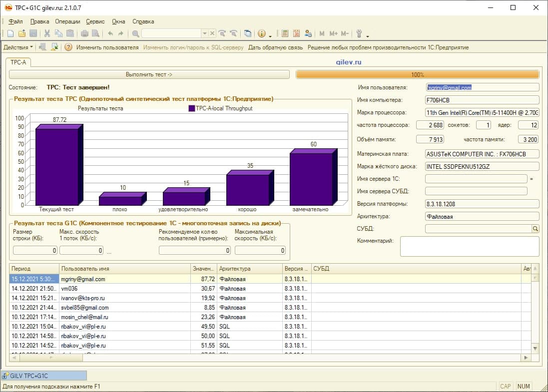Click the Выполнить тест button
Image resolution: width=548 pixels, height=392 pixels.
(x=149, y=74)
